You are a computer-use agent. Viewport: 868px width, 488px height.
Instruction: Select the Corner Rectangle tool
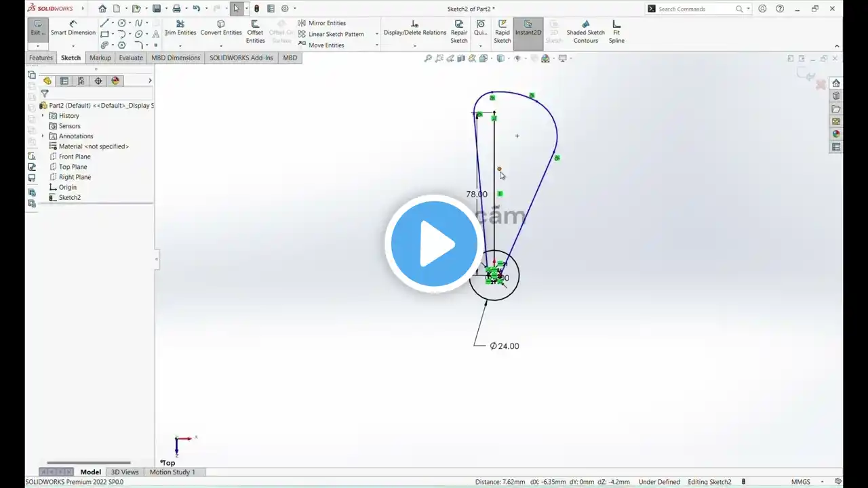tap(104, 34)
